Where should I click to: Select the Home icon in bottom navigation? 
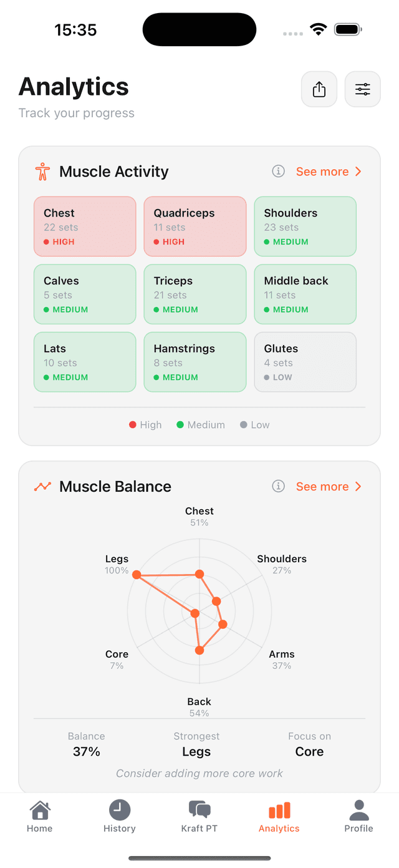[x=39, y=809]
